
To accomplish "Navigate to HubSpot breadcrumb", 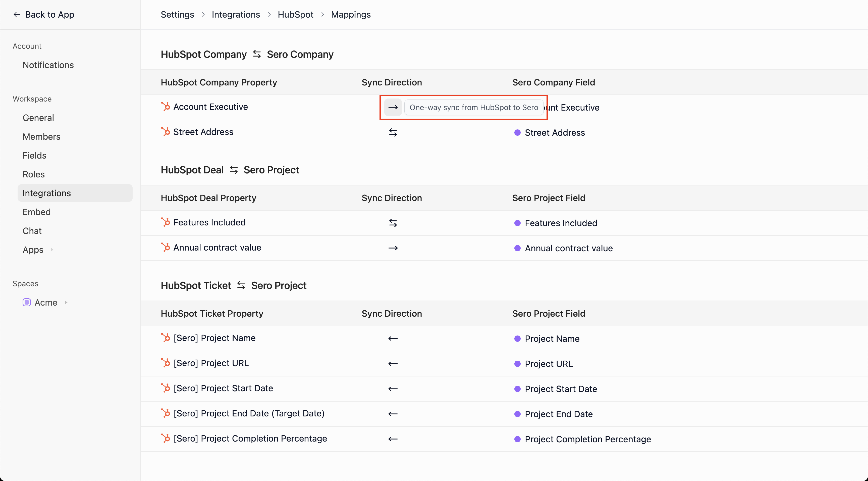I will 295,15.
